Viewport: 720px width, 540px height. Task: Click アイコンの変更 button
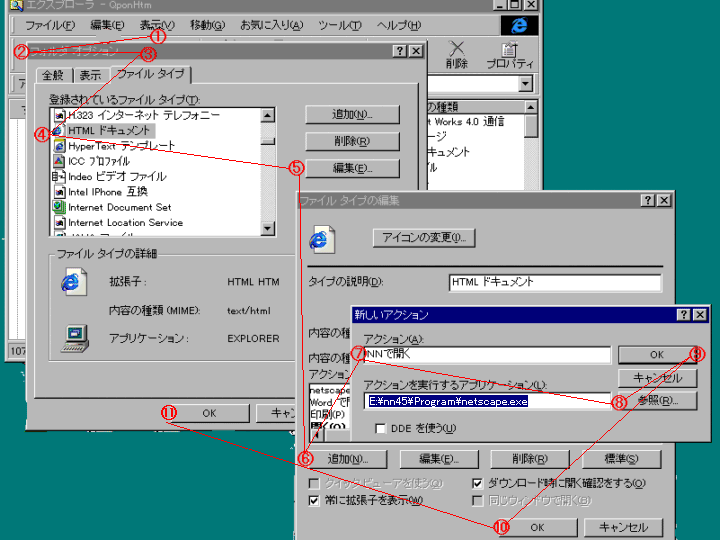pos(423,238)
